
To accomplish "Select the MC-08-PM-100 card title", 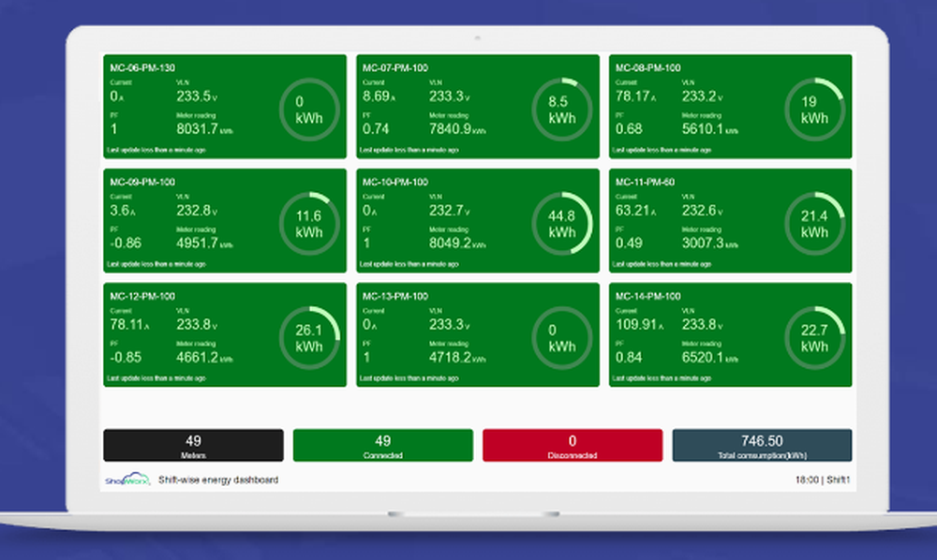I will 647,68.
